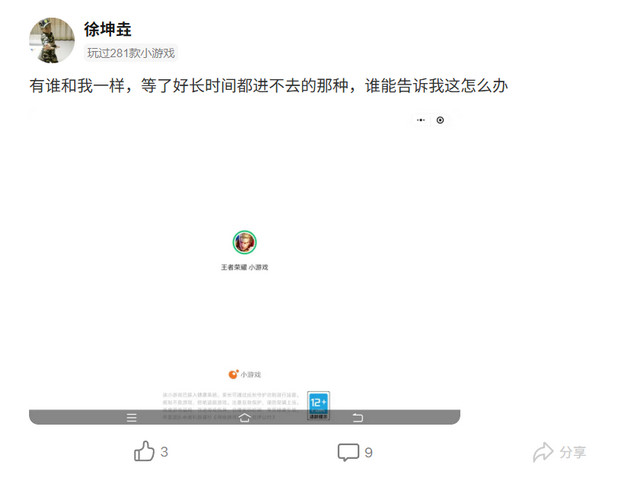
Task: Enlarge the embedded loading screenshot image
Action: [x=244, y=267]
